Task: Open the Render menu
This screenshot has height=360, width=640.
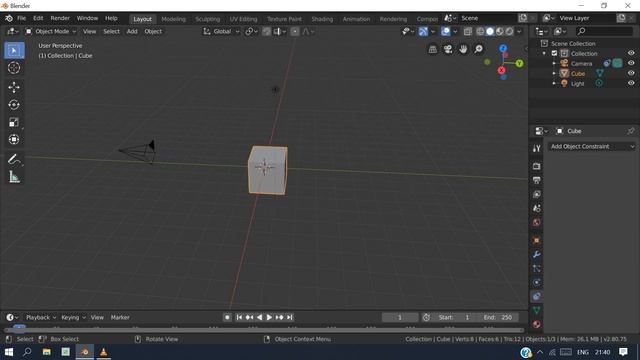Action: click(x=60, y=18)
